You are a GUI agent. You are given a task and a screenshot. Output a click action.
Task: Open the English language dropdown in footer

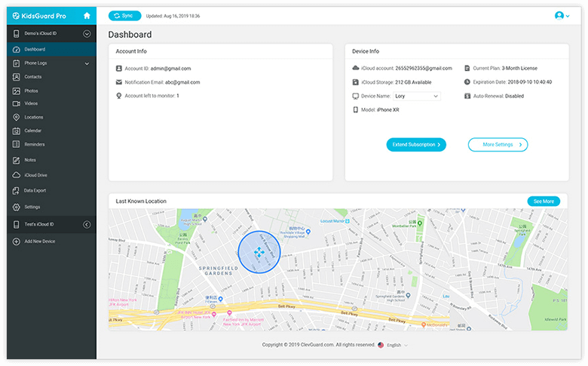point(397,345)
